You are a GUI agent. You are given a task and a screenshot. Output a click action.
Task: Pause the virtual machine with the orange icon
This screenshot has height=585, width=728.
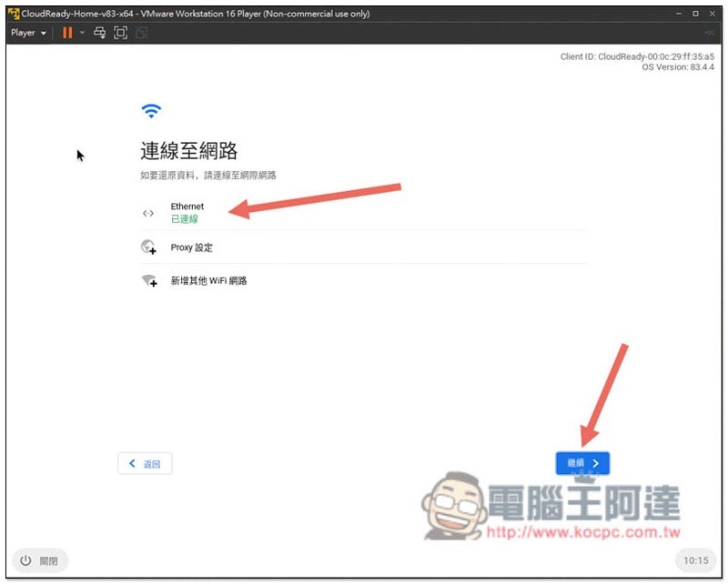click(x=67, y=33)
